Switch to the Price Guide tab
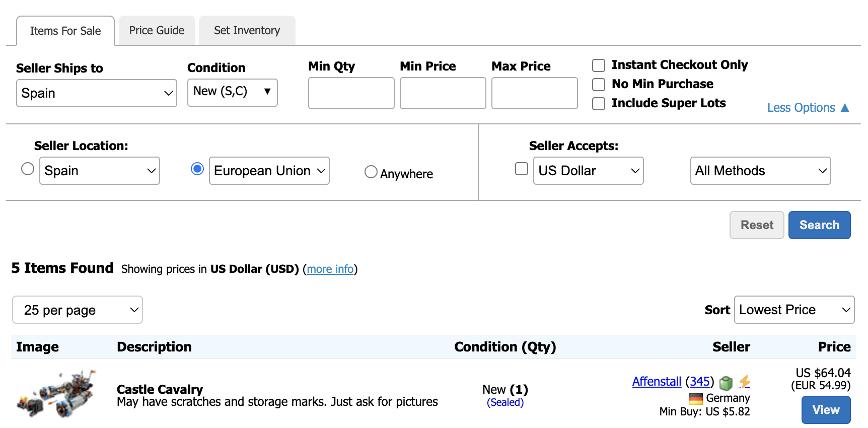Image resolution: width=868 pixels, height=428 pixels. coord(157,31)
